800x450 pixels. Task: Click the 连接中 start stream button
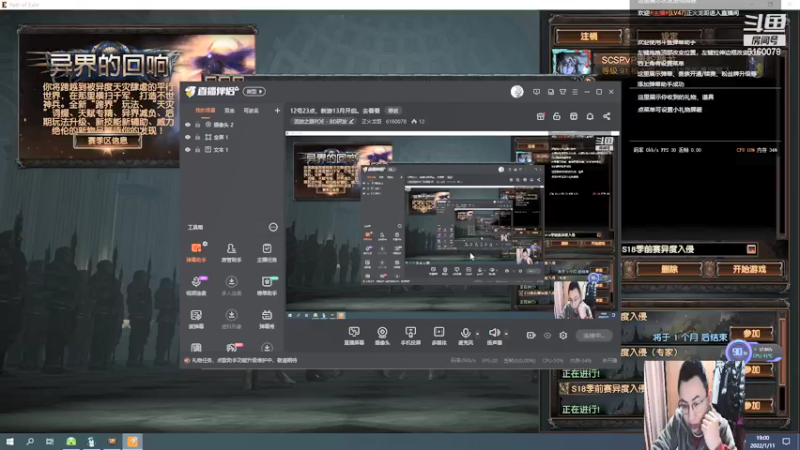pyautogui.click(x=594, y=335)
